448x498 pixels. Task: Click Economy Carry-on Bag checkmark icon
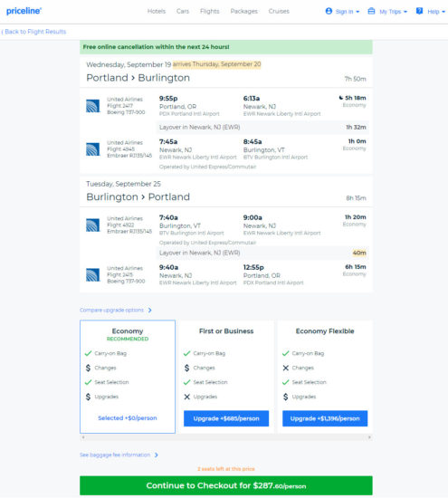(x=89, y=353)
